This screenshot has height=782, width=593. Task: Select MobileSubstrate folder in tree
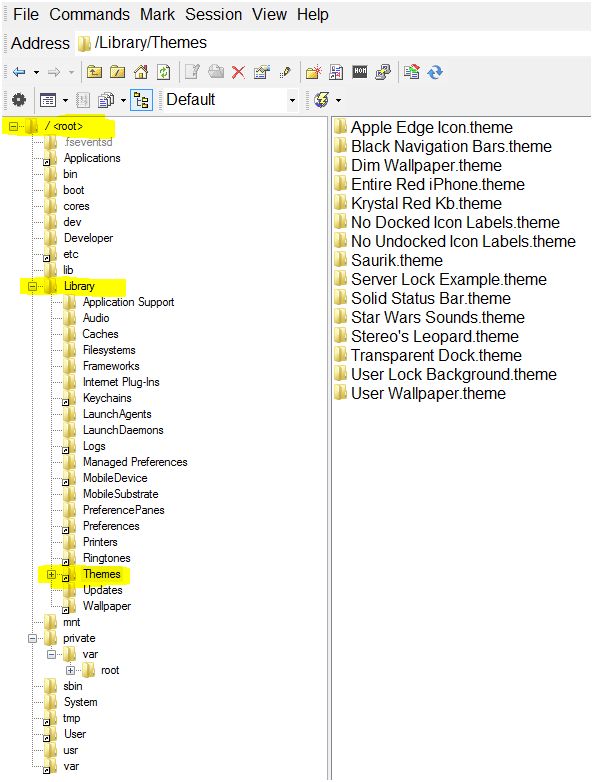point(121,494)
